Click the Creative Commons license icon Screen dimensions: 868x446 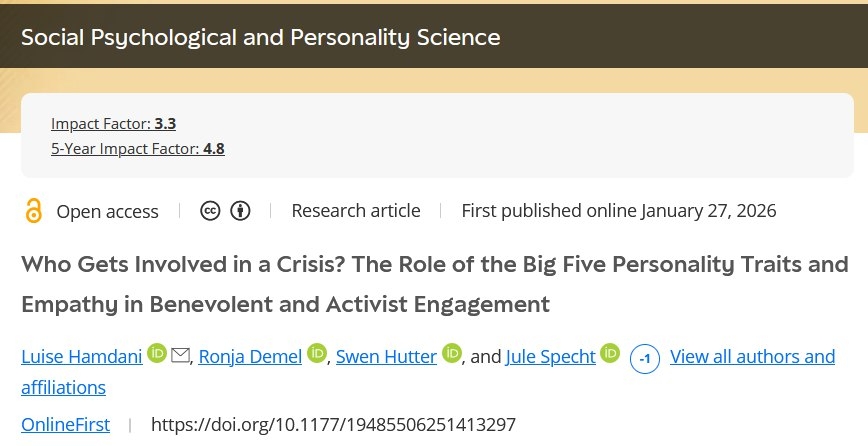click(210, 211)
